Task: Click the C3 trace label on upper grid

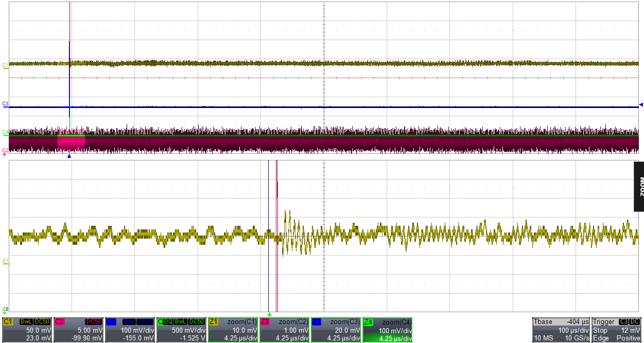Action: coord(5,104)
